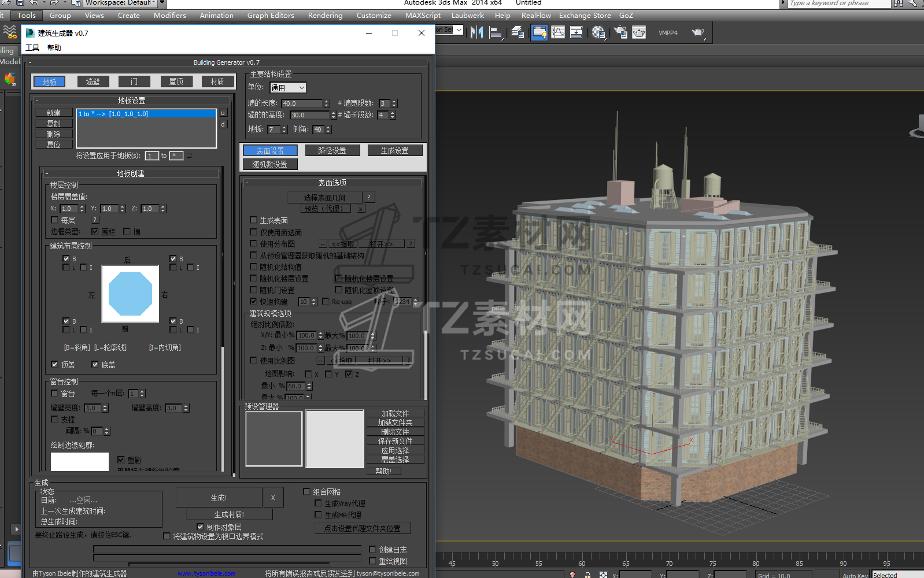The width and height of the screenshot is (924, 578).
Task: Click the 加载文件 button
Action: 395,413
